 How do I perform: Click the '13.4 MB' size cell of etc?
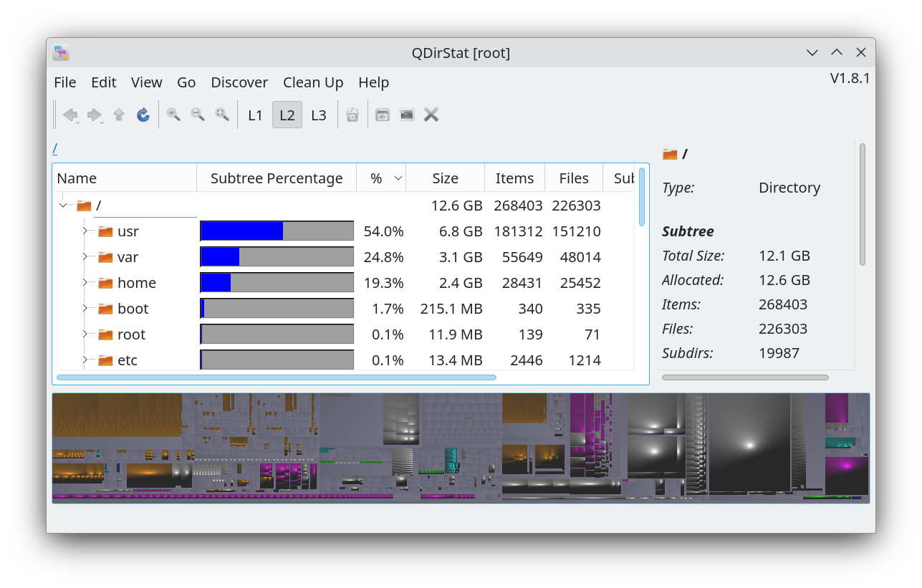point(456,360)
